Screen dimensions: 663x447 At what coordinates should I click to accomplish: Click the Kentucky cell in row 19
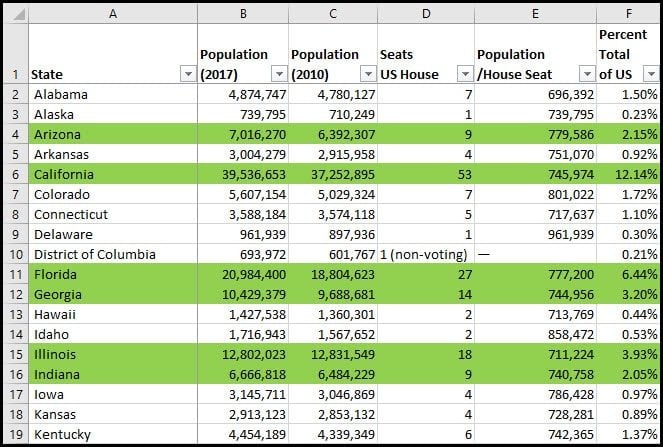(113, 434)
